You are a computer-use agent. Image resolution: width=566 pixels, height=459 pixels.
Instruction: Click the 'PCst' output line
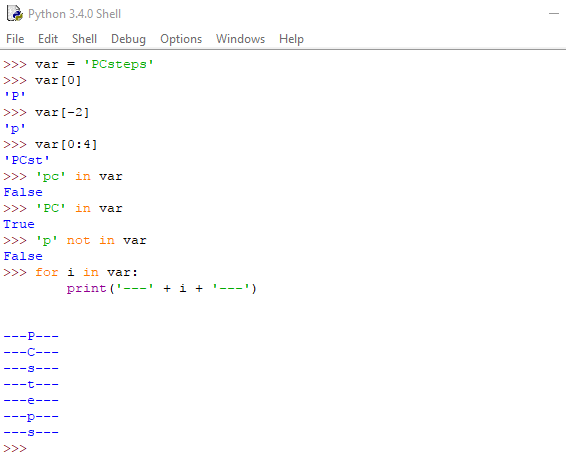pos(27,160)
